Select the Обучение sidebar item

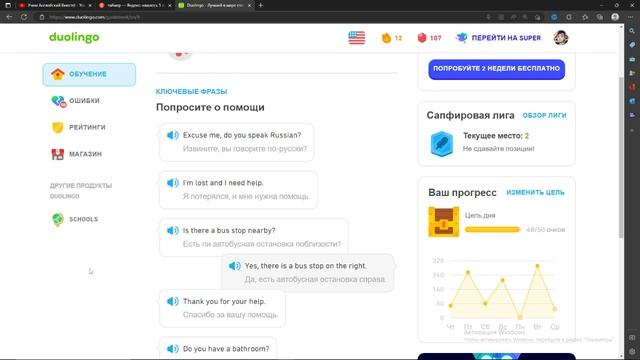pyautogui.click(x=89, y=74)
